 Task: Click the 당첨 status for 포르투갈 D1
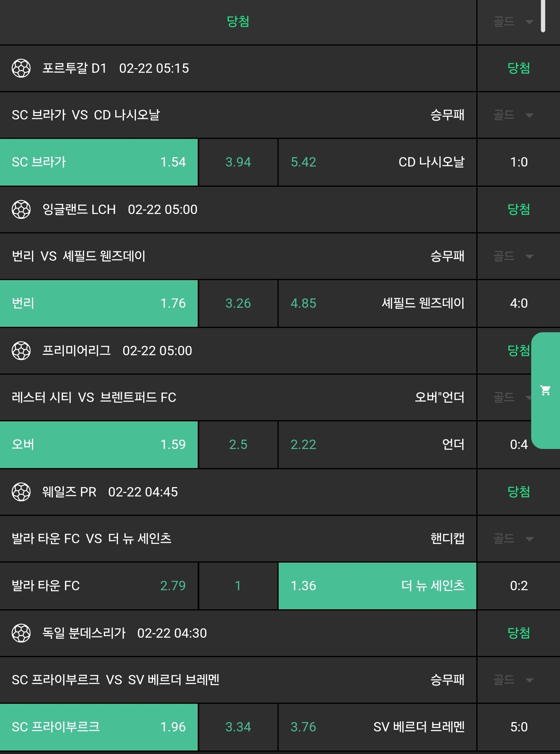(518, 68)
